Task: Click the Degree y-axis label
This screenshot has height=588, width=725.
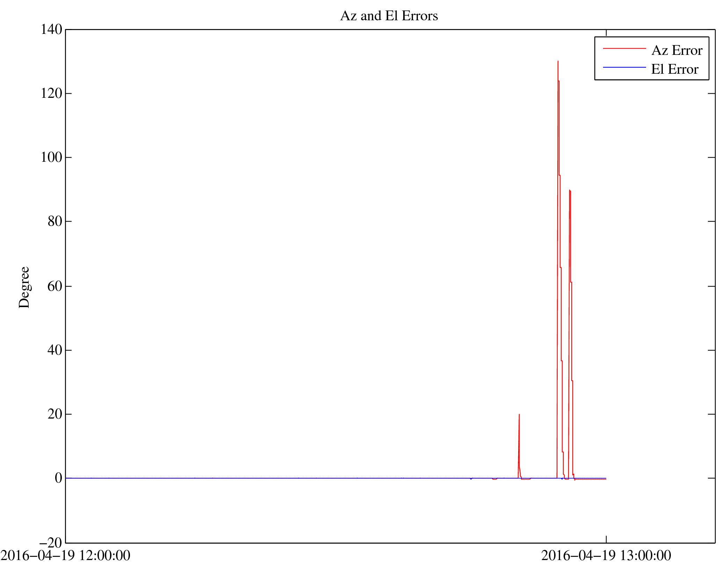Action: (x=24, y=287)
